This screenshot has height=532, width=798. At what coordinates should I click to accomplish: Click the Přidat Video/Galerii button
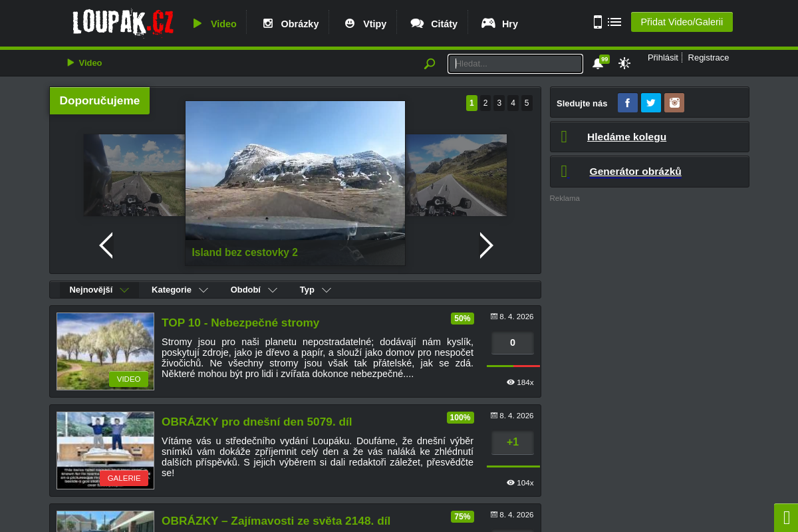[682, 22]
